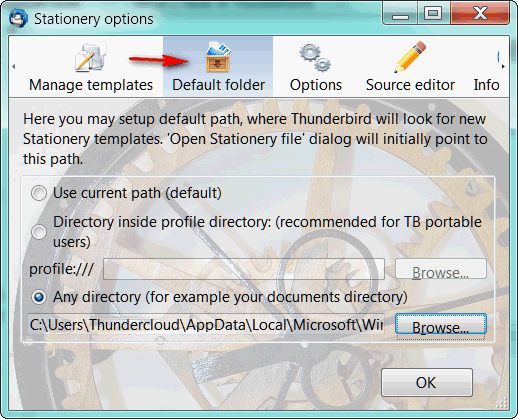Open the Manage templates icon
518x419 pixels.
pyautogui.click(x=91, y=57)
